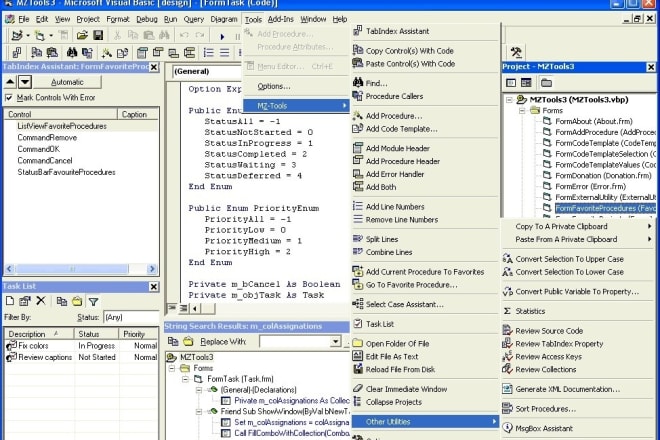Select Options in Tools menu
660x440 pixels.
tap(274, 86)
